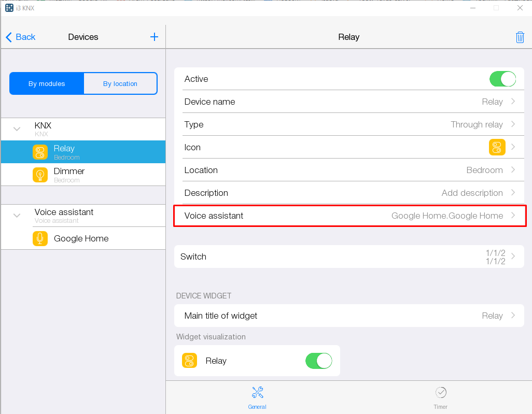The height and width of the screenshot is (414, 532).
Task: Click the plus add device icon
Action: 154,37
